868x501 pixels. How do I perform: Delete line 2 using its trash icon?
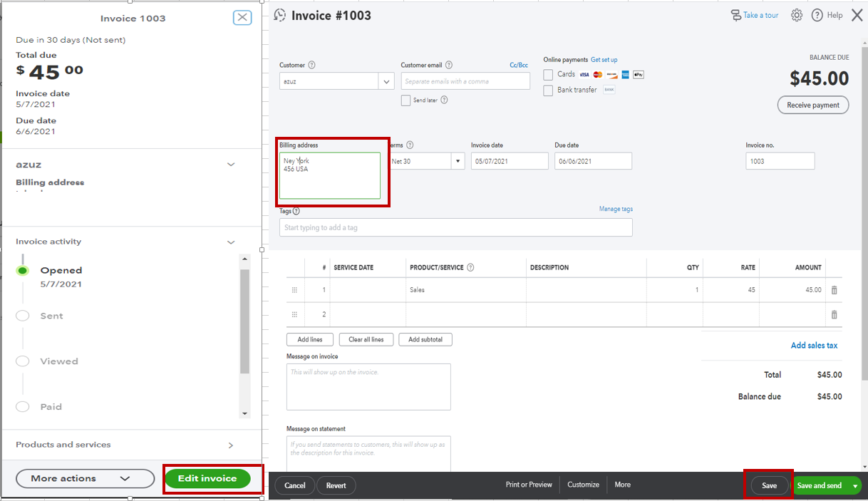(x=835, y=314)
